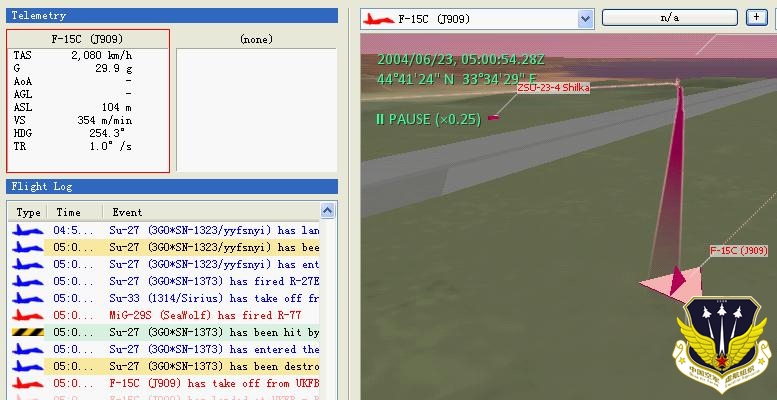Click the Telemetry panel title bar
Viewport: 777px width, 400px height.
(x=172, y=15)
